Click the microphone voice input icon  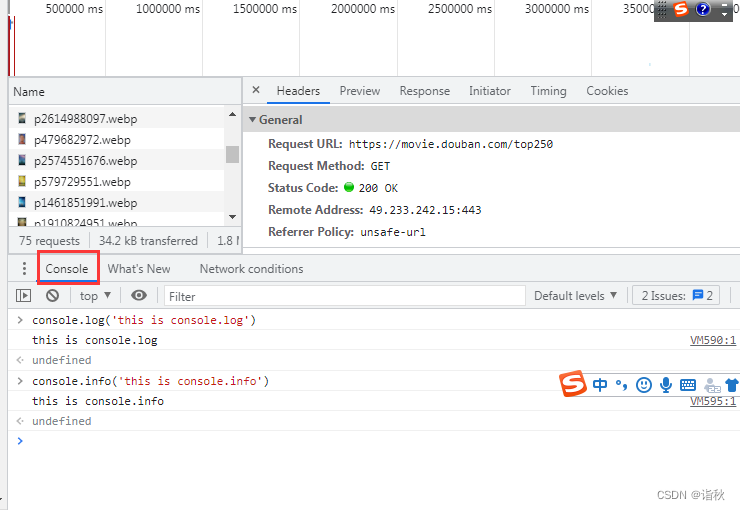[x=666, y=385]
